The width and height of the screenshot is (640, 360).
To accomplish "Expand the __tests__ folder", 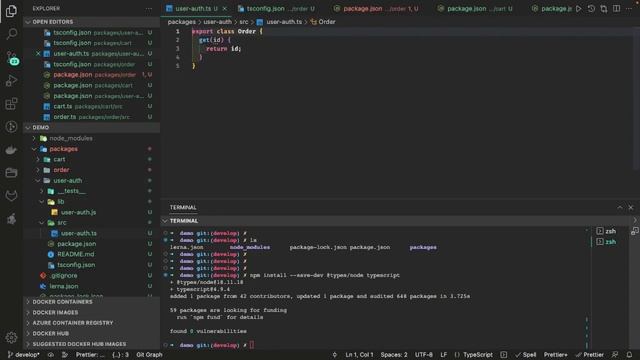I will click(x=91, y=191).
